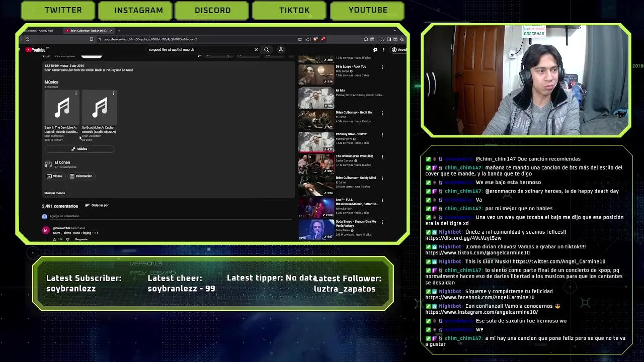This screenshot has width=644, height=362.
Task: Click commenter name @thenor1944
Action: [x=61, y=228]
